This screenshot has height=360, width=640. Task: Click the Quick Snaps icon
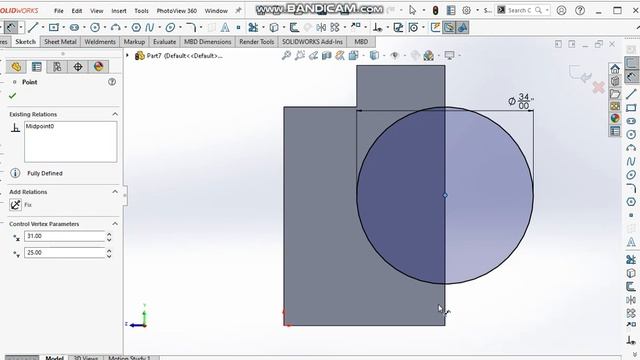click(413, 27)
